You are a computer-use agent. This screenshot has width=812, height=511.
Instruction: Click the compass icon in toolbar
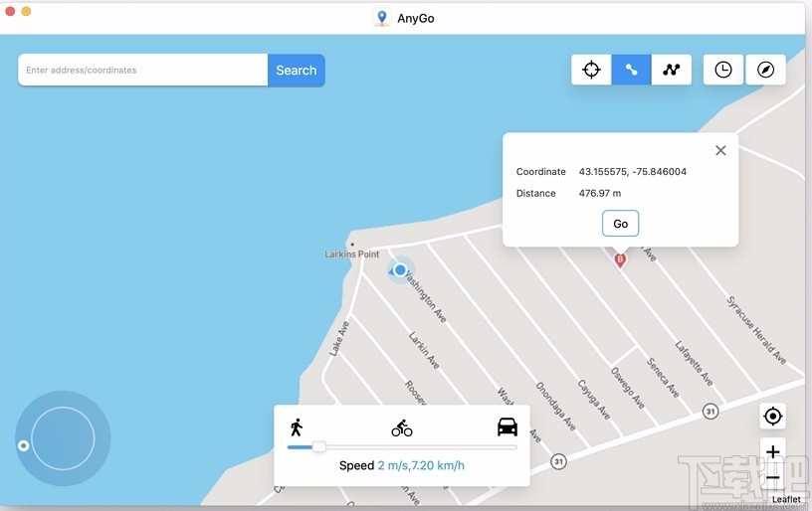pyautogui.click(x=765, y=70)
